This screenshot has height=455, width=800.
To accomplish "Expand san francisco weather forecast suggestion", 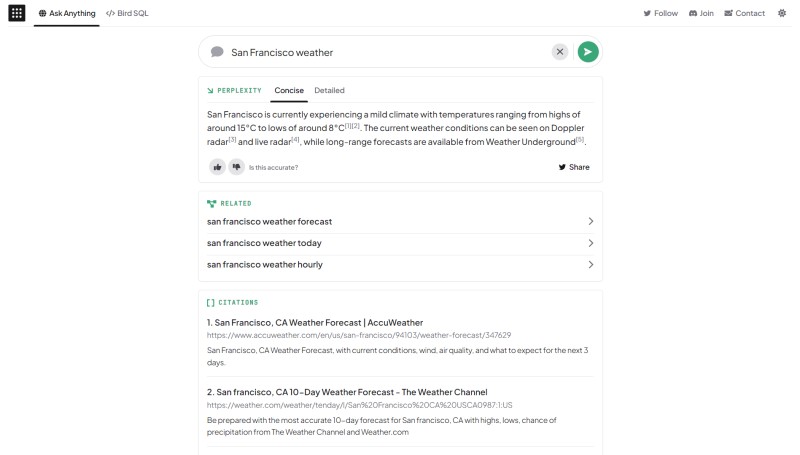I will [x=401, y=221].
